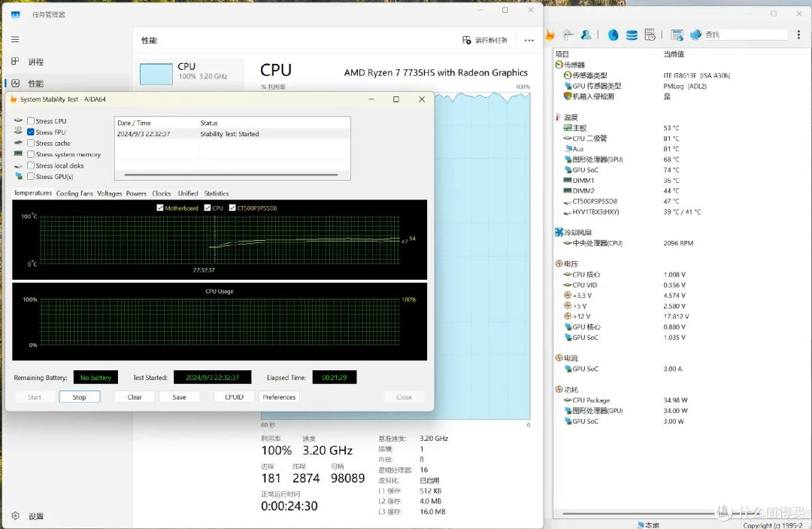Uncheck the Stress FPU checkbox
812x529 pixels.
pyautogui.click(x=31, y=132)
